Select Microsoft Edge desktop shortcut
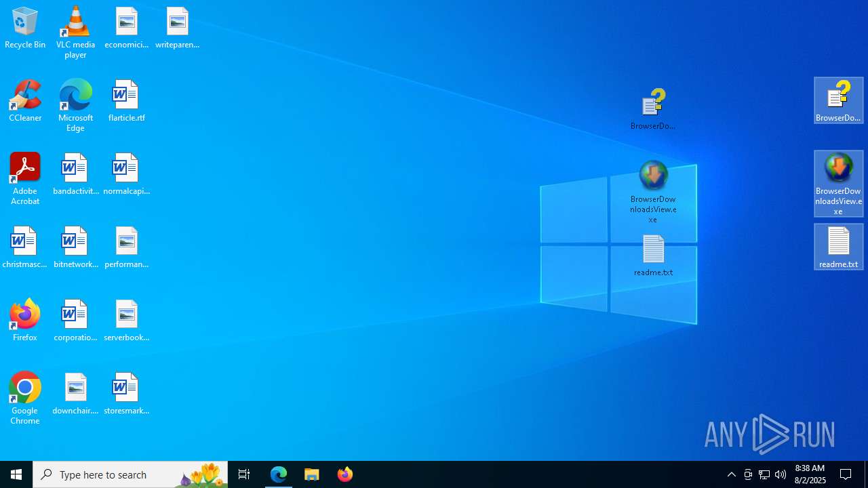This screenshot has height=488, width=868. pos(75,106)
